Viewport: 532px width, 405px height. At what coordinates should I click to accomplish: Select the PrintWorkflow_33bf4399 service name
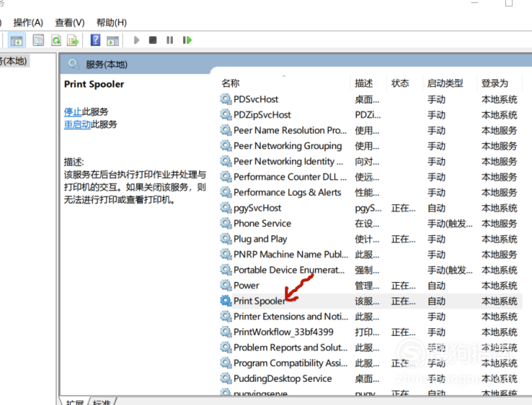(284, 332)
